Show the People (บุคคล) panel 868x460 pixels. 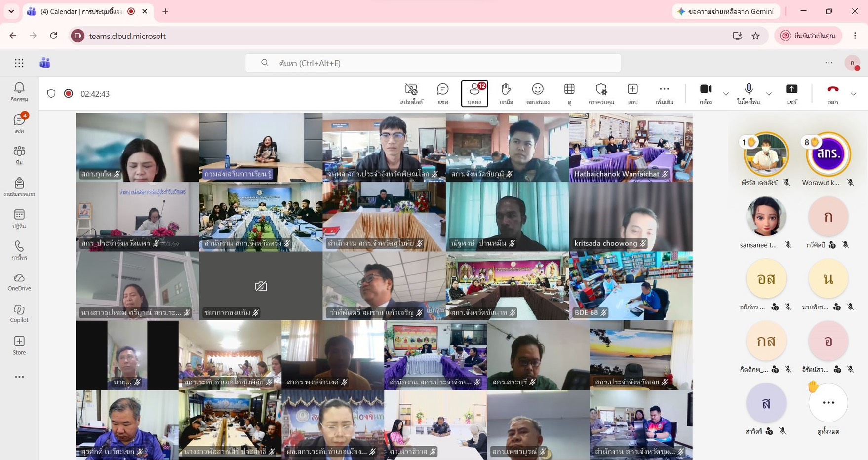pos(474,94)
